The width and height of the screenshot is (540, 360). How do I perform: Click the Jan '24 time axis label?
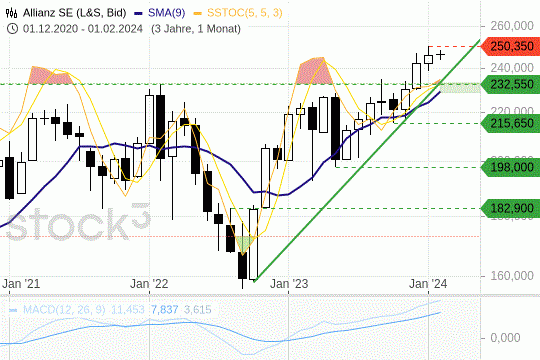[428, 284]
